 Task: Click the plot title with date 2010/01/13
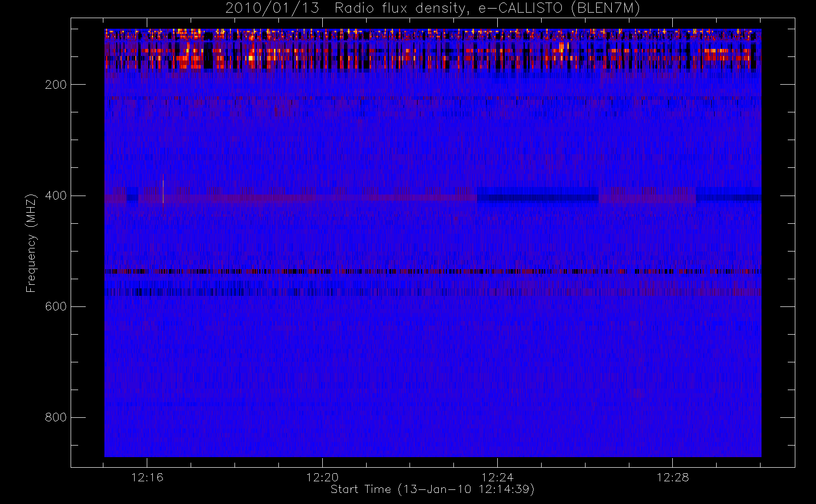point(433,8)
